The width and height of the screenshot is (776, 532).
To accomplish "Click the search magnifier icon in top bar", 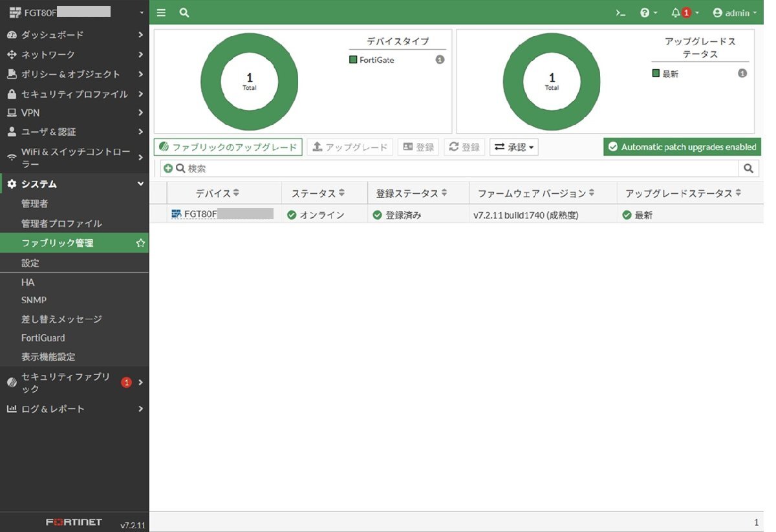I will point(184,13).
